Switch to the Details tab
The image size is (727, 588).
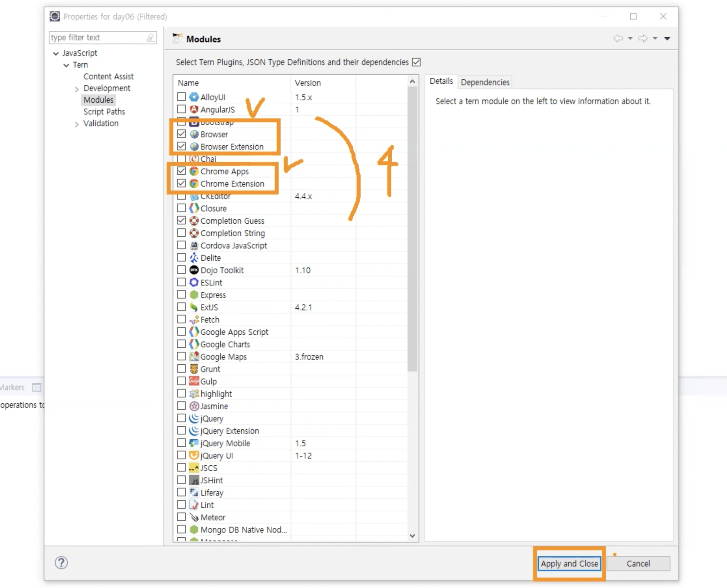point(441,81)
